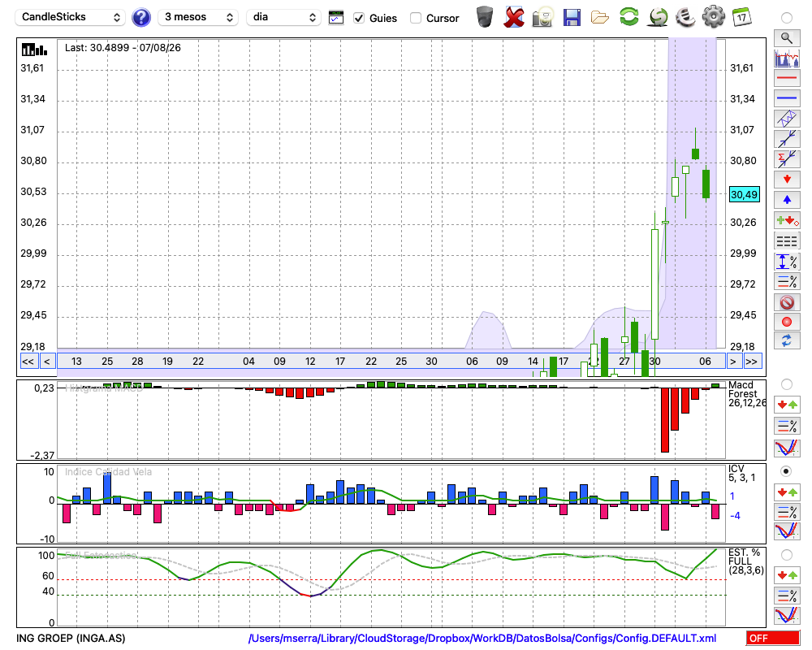Click the green dollar sign refresh icon
Screen dimensions: 812x650
click(x=658, y=17)
